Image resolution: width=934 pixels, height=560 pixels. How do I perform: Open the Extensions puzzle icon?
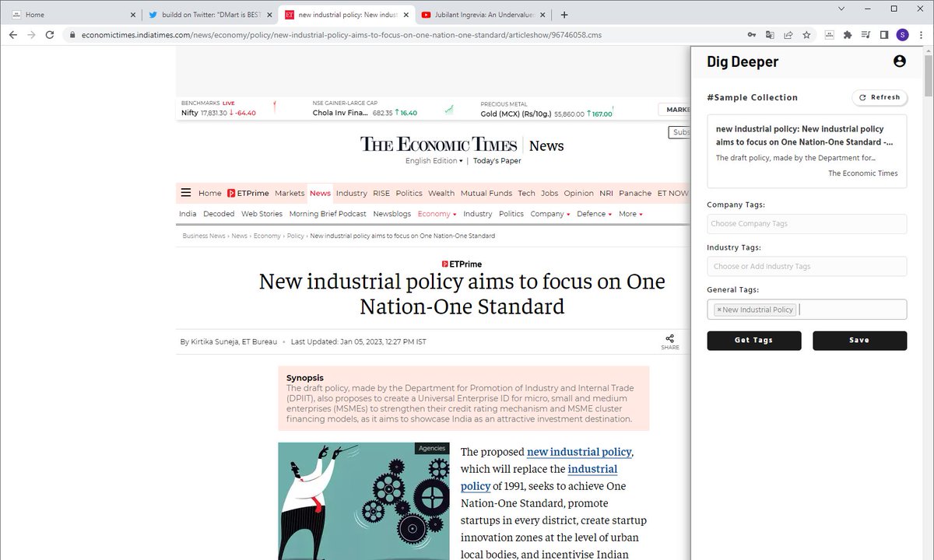[848, 35]
